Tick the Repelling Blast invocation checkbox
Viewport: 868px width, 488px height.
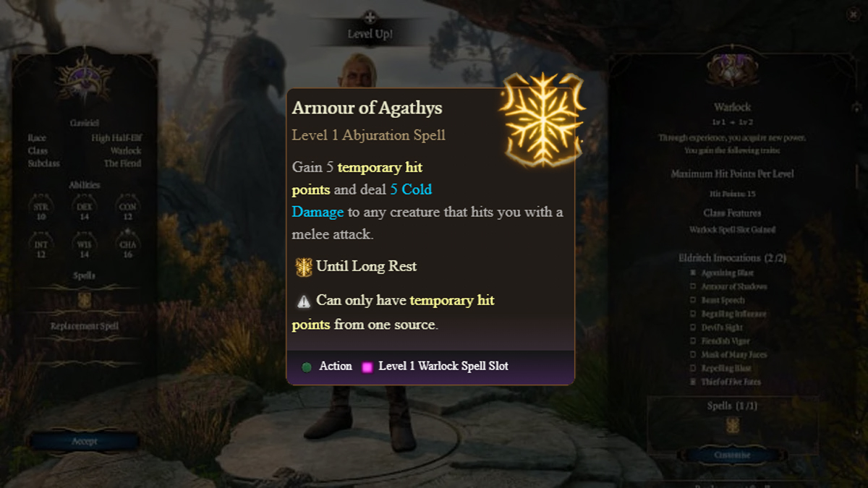693,369
